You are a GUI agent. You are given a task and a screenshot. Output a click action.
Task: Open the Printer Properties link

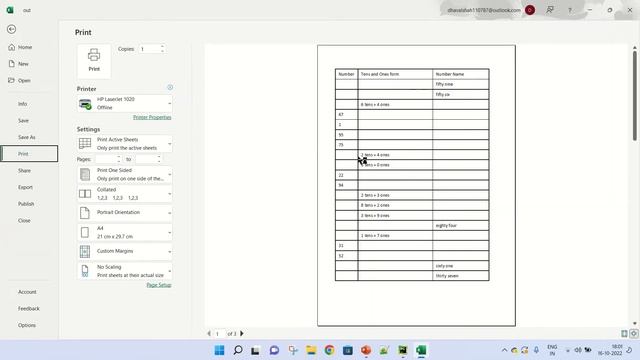pos(152,118)
